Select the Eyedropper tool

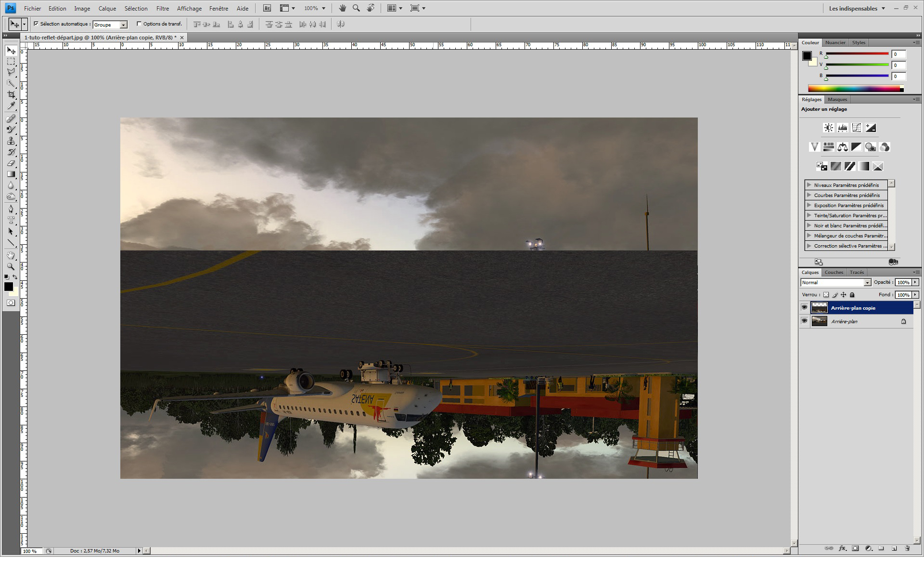click(11, 106)
